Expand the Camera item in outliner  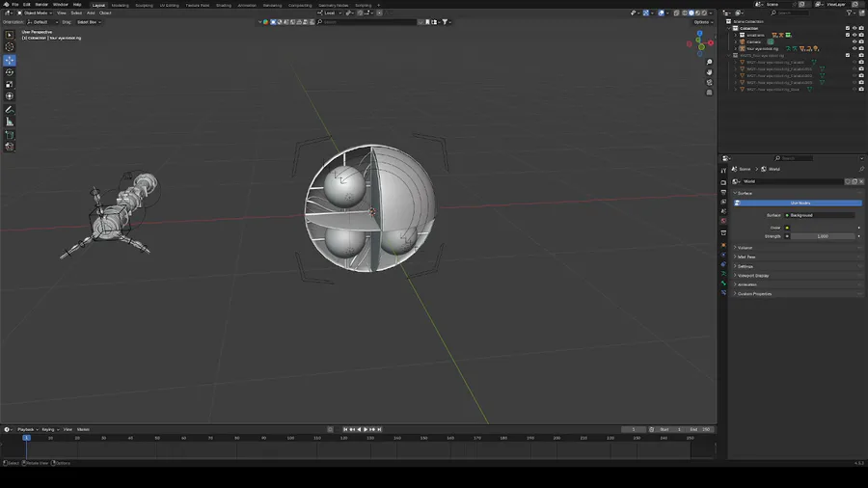tap(736, 41)
